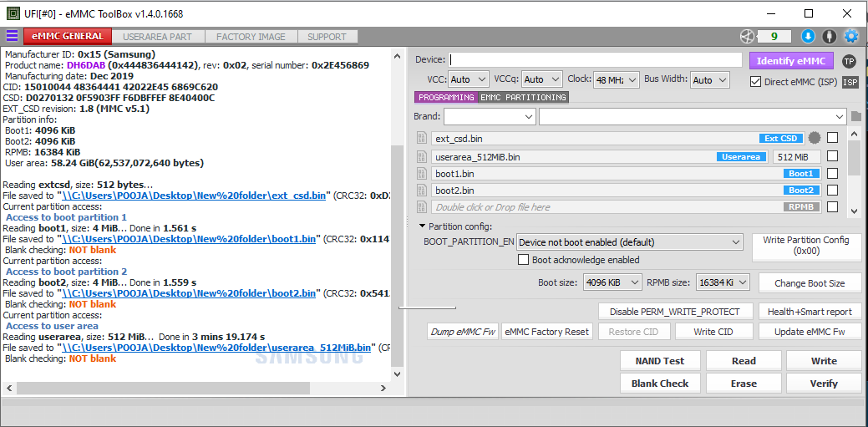Screen dimensions: 868x427
Task: Collapse the Partition config section
Action: point(423,226)
